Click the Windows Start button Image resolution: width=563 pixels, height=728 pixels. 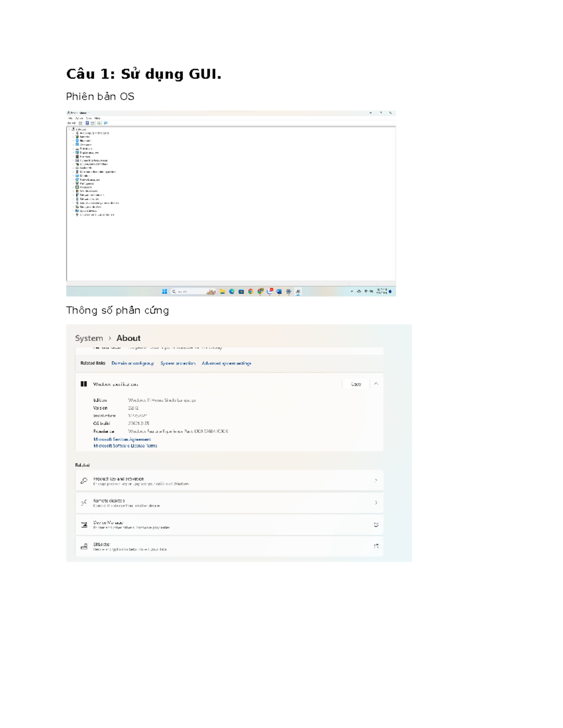point(165,292)
